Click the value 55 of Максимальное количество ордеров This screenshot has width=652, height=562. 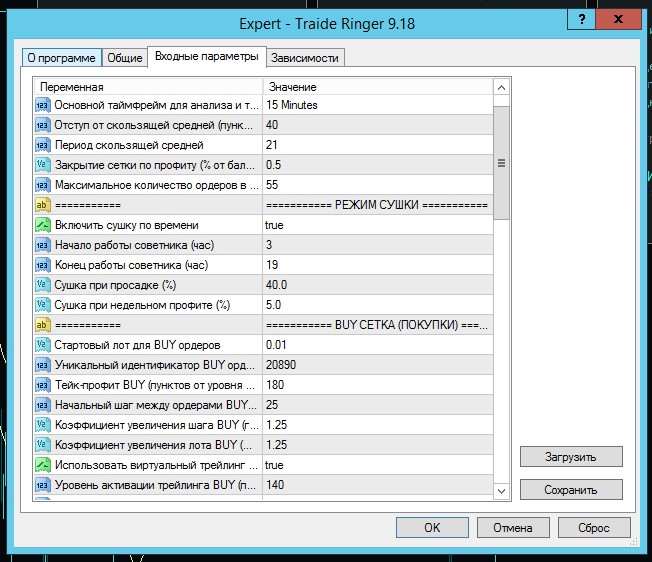272,185
